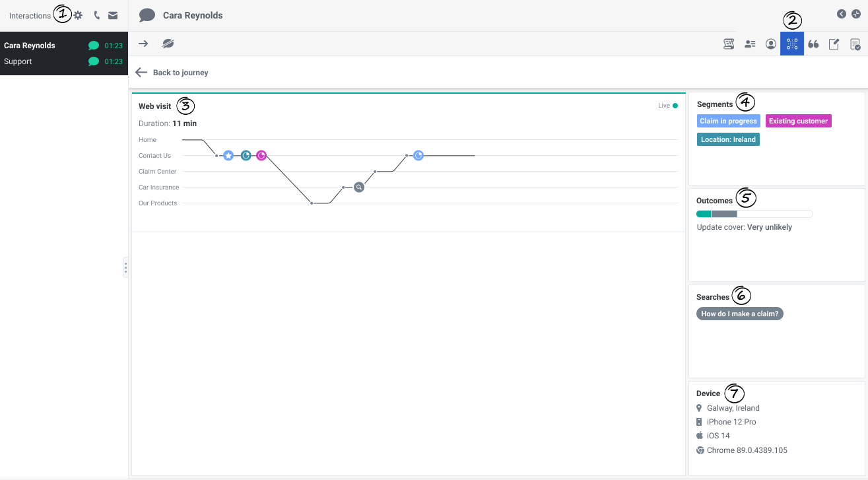This screenshot has width=868, height=480.
Task: Open the script scroll icon in toolbar
Action: tap(729, 44)
